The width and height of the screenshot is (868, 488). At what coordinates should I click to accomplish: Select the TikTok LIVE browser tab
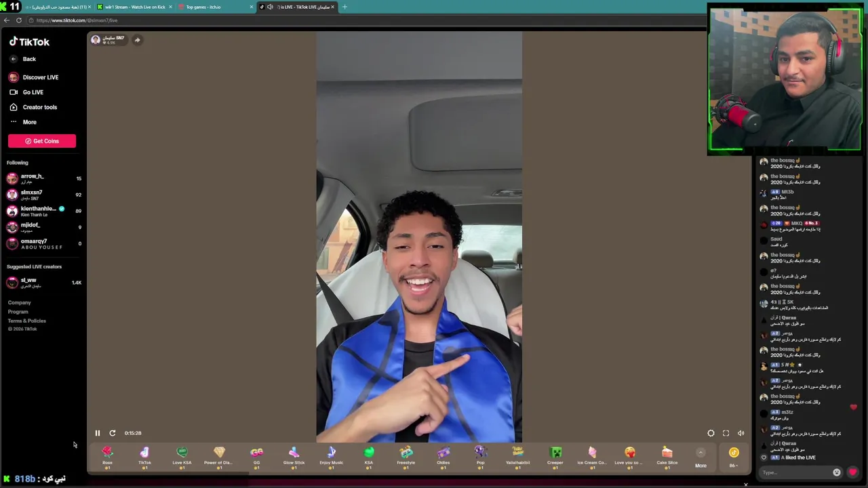point(298,7)
